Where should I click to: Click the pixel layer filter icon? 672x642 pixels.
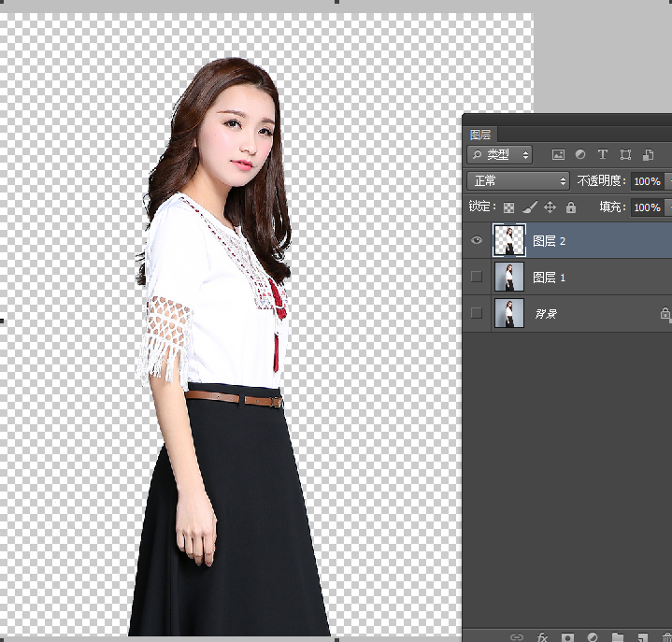click(x=558, y=155)
